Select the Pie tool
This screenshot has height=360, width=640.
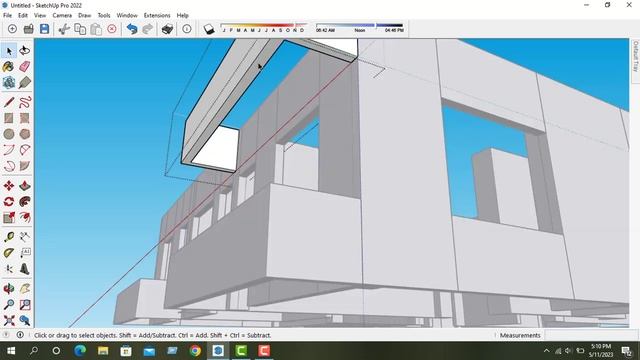pyautogui.click(x=24, y=166)
